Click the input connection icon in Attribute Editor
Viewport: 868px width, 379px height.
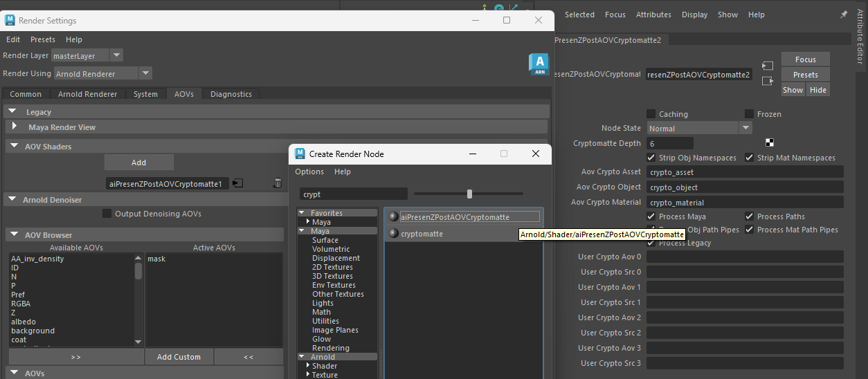(767, 66)
